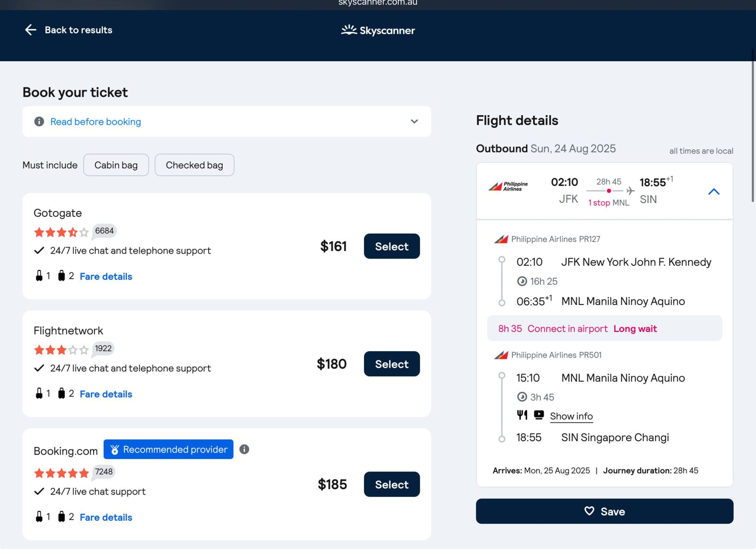This screenshot has height=549, width=756.
Task: Click the Philippine Airlines PR127 logo
Action: point(501,239)
